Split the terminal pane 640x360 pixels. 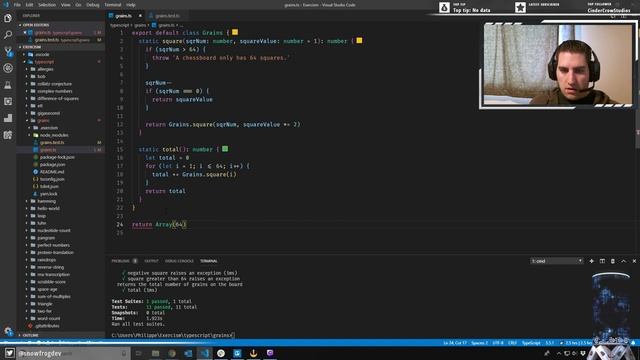click(x=602, y=261)
